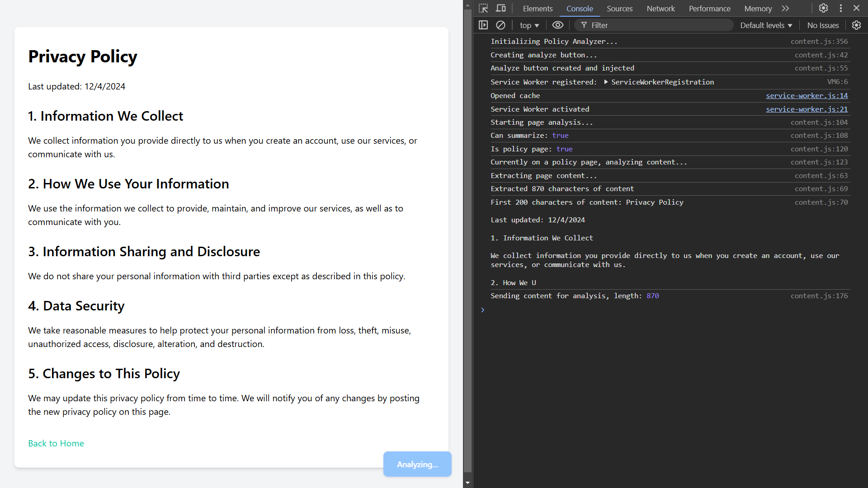
Task: Toggle the device toolbar icon
Action: click(x=501, y=8)
